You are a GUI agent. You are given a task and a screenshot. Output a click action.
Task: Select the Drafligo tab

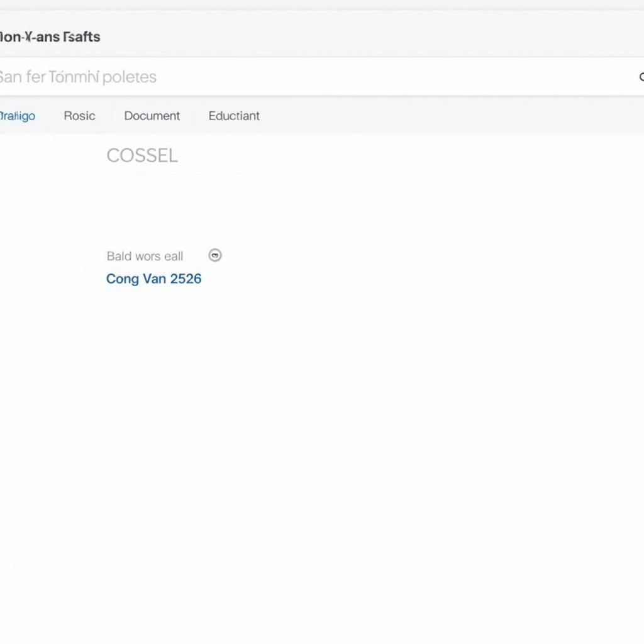18,116
